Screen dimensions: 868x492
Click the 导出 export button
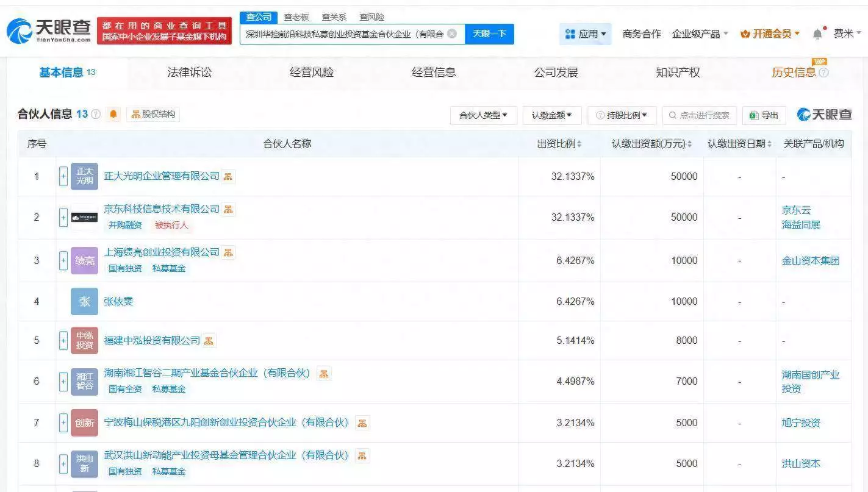[764, 115]
